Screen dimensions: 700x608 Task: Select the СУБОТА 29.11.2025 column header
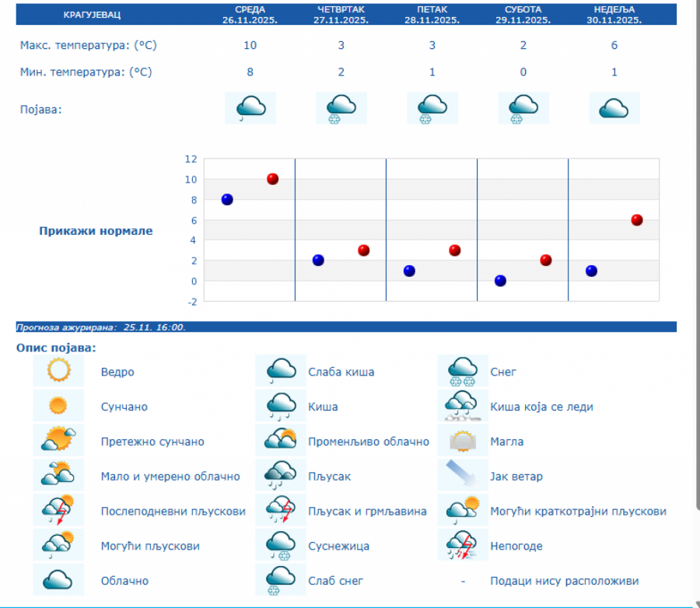[523, 15]
